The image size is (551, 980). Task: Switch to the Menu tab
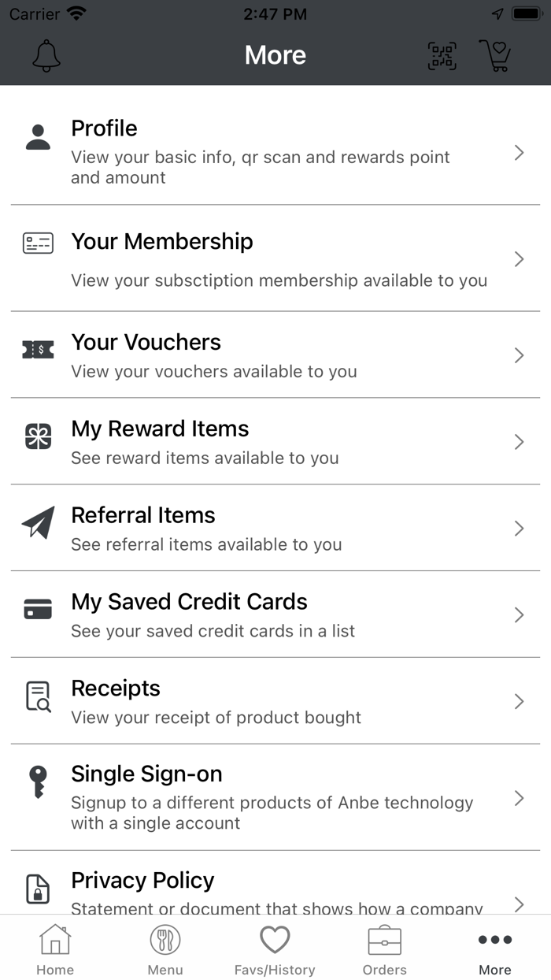pyautogui.click(x=165, y=949)
